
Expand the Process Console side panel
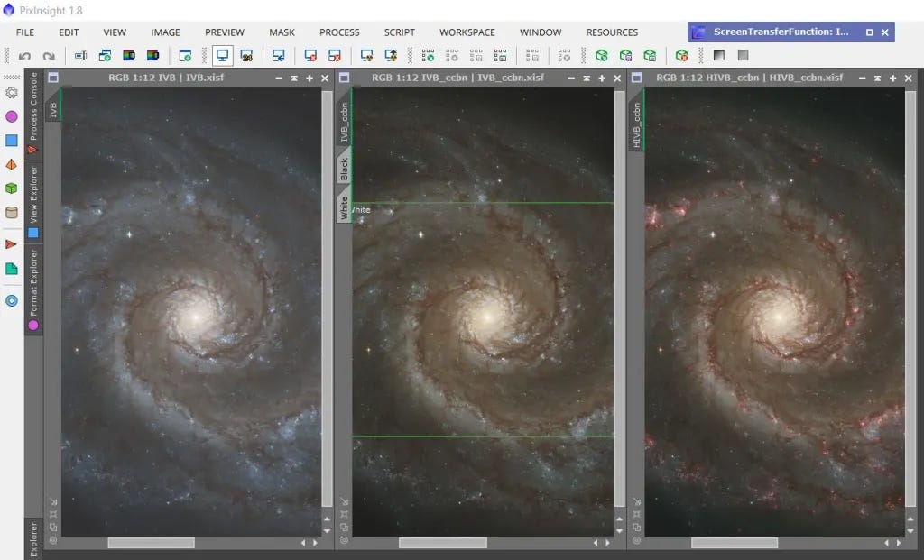click(33, 111)
